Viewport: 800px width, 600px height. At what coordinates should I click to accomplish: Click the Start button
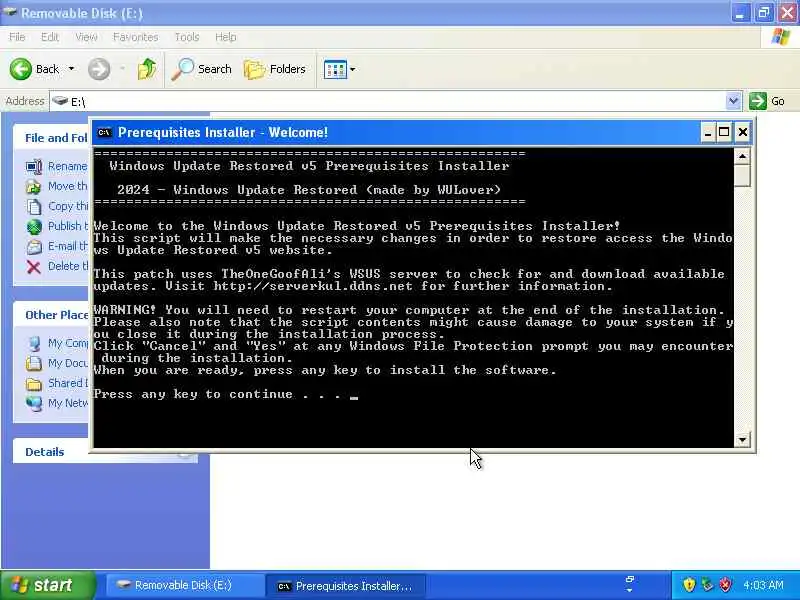48,585
